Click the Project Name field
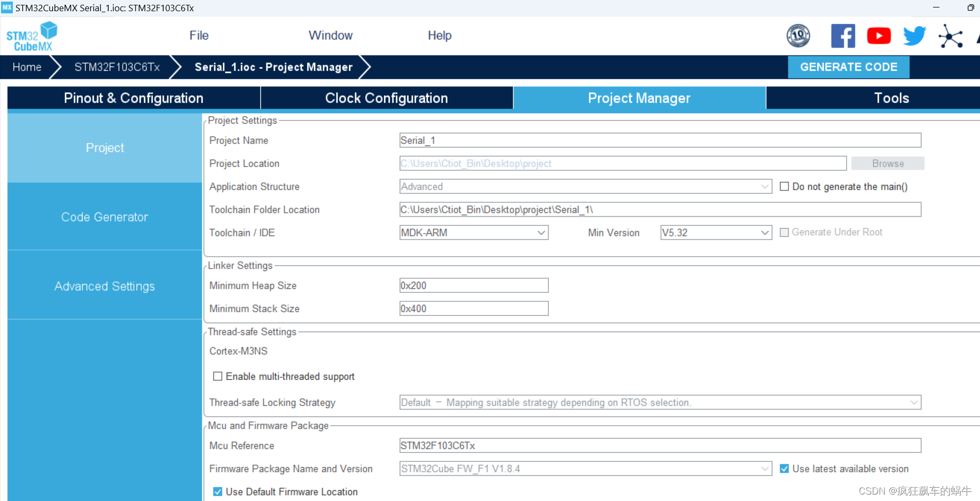Viewport: 980px width, 501px height. point(660,140)
